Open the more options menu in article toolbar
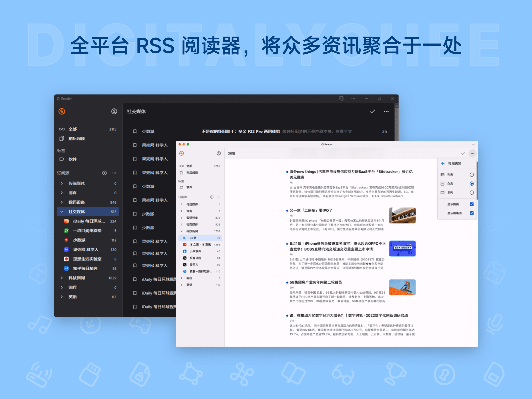The width and height of the screenshot is (532, 399). [472, 153]
